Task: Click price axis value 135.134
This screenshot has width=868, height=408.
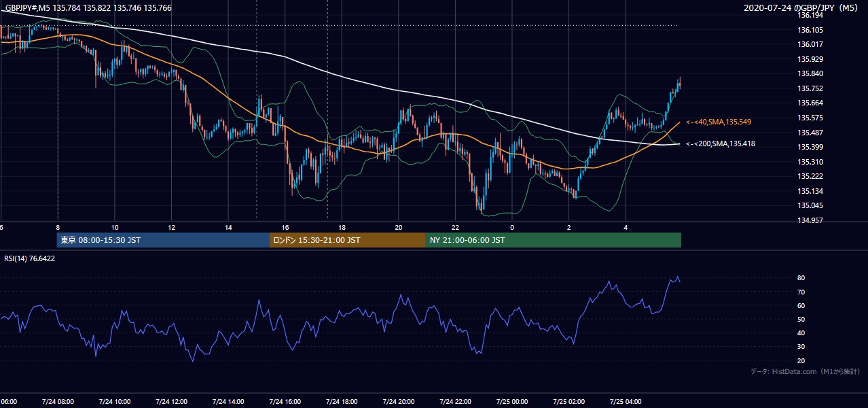Action: point(810,191)
